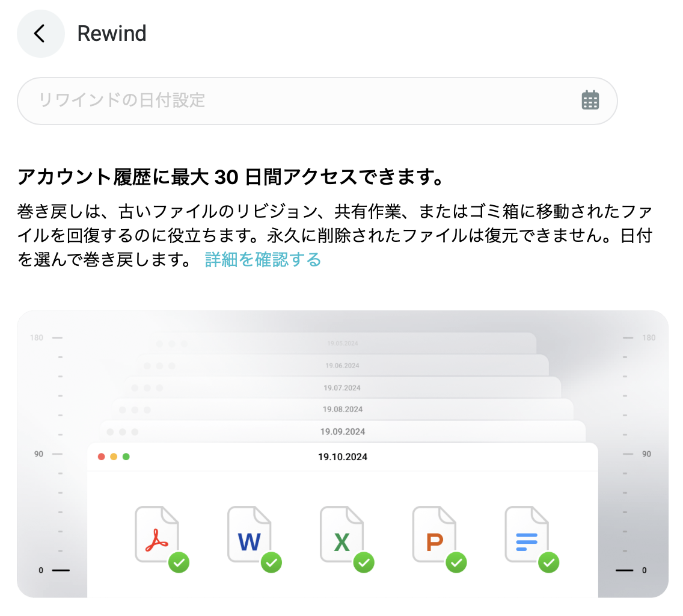Click the 0 mark on right scale
Screen dimensions: 683x616
[645, 570]
